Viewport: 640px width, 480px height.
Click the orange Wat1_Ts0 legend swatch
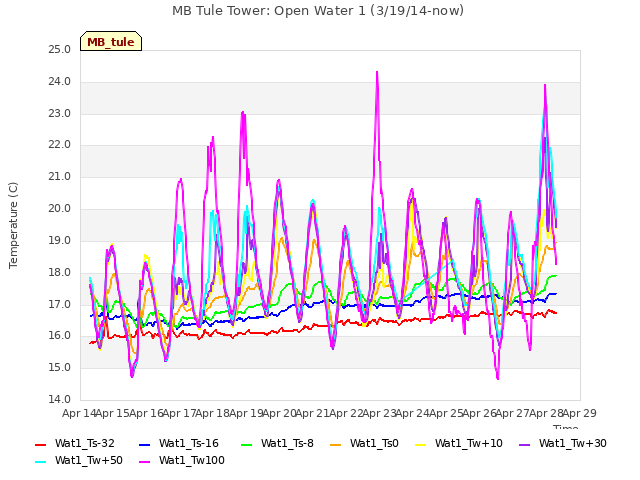(336, 444)
